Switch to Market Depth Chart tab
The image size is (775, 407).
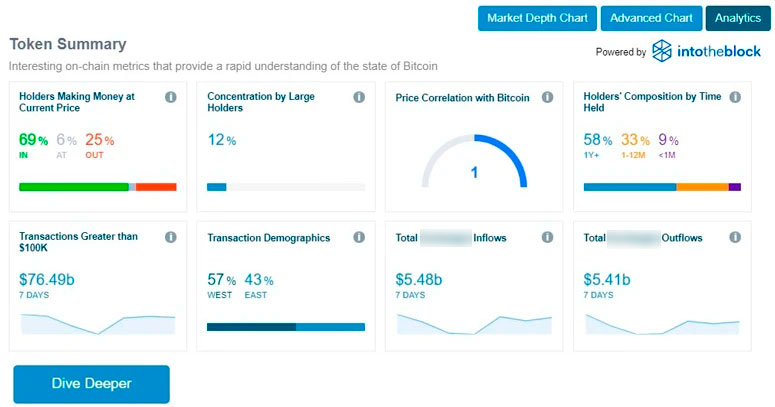click(x=537, y=18)
